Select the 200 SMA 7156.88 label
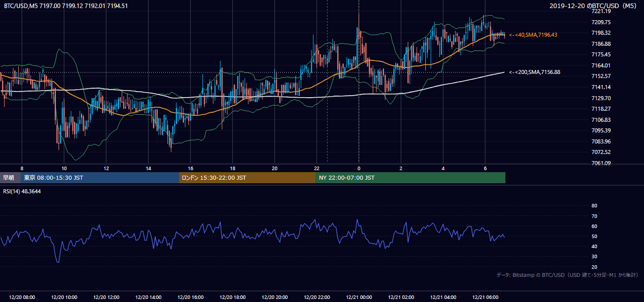644x302 pixels. 535,72
